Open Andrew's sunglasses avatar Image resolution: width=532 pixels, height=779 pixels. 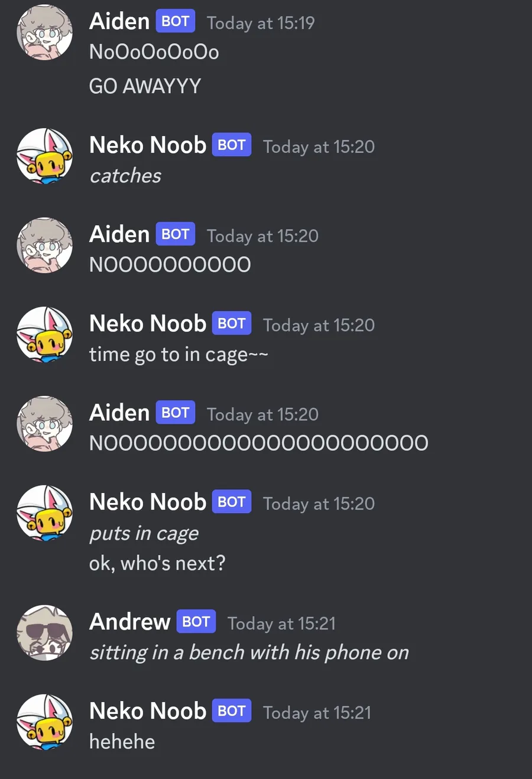(44, 632)
